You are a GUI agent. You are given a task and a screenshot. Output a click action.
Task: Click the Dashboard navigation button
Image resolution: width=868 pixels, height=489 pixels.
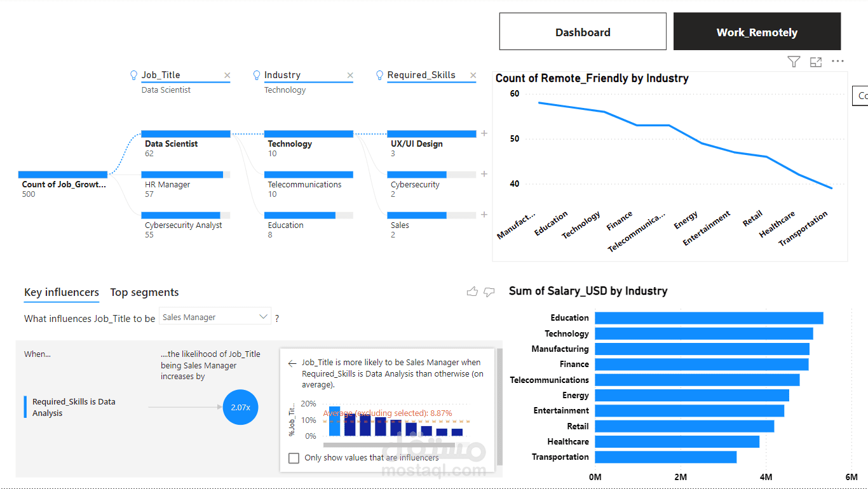[x=583, y=32]
